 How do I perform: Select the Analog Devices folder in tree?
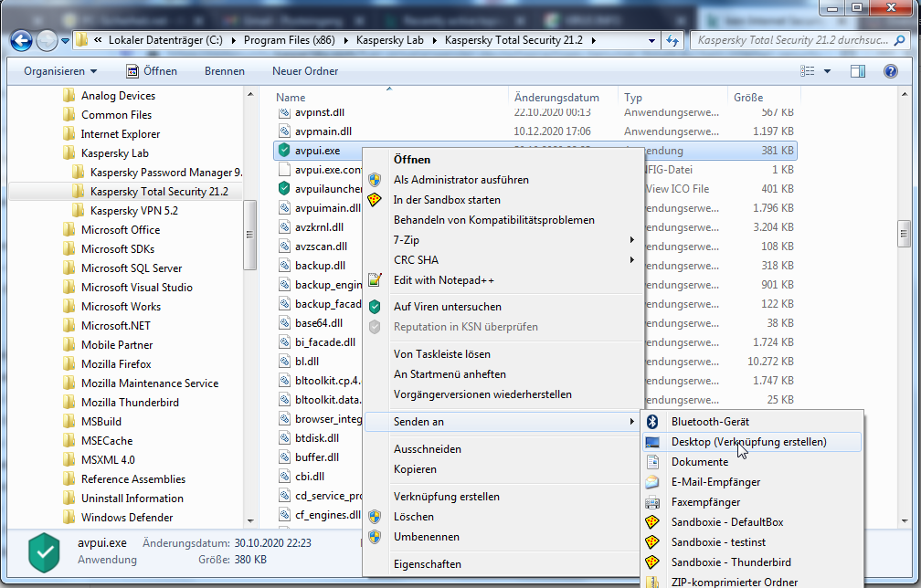tap(118, 96)
